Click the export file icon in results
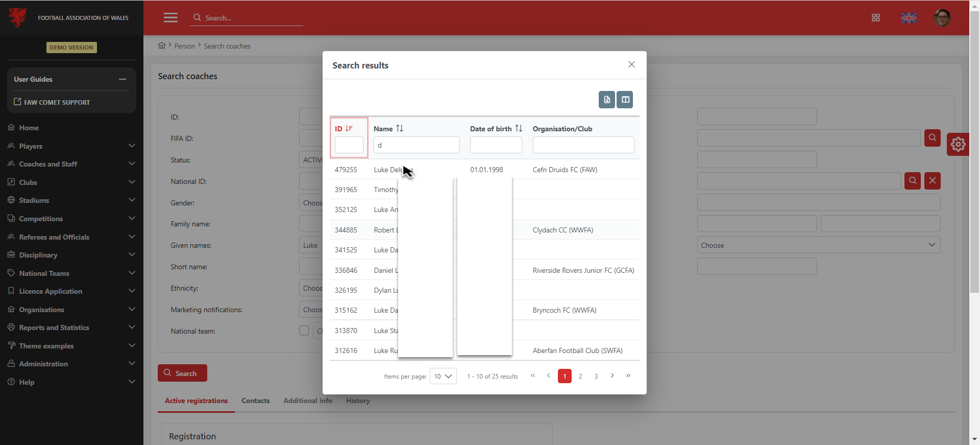This screenshot has width=980, height=445. 606,100
